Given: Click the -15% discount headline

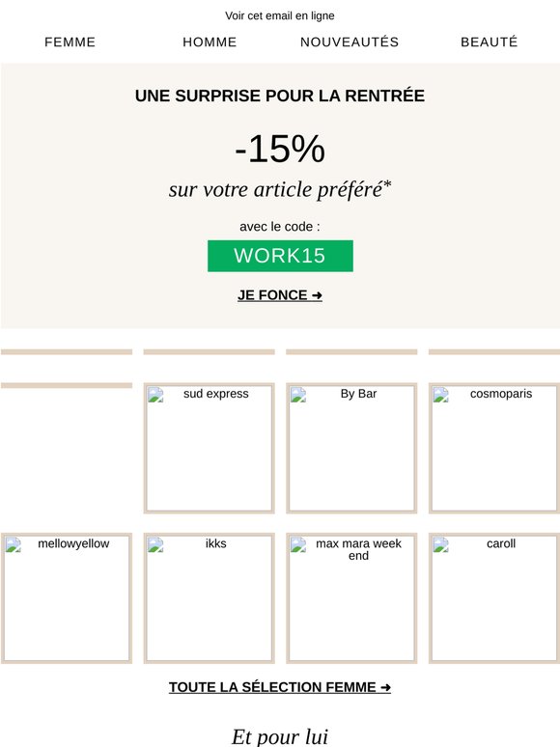Looking at the screenshot, I should click(x=280, y=149).
